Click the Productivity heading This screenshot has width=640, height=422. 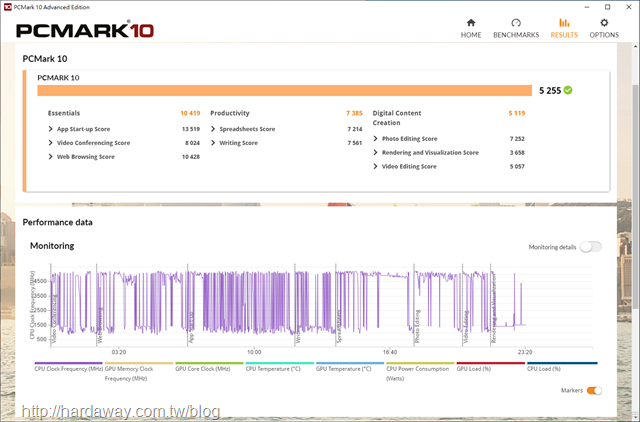(x=230, y=113)
